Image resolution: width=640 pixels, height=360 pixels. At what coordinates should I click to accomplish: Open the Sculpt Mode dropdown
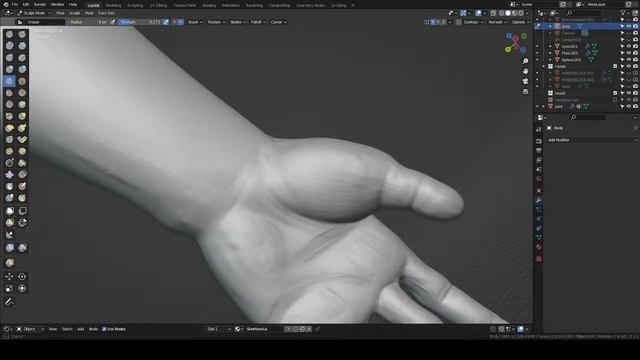tap(34, 13)
